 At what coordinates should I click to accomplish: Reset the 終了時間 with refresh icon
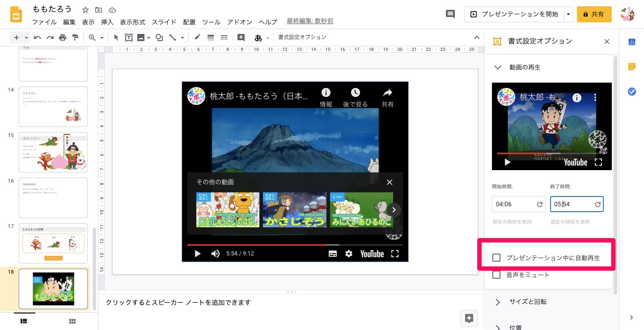tap(598, 204)
